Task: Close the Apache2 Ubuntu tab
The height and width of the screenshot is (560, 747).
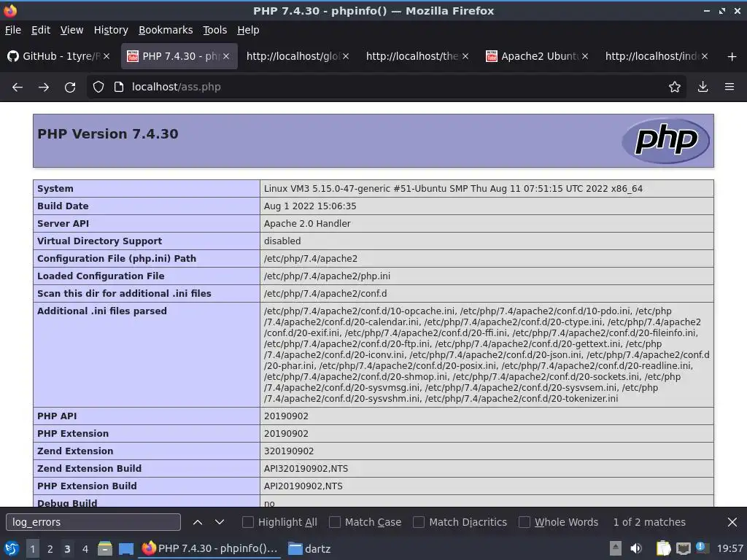Action: pyautogui.click(x=585, y=56)
